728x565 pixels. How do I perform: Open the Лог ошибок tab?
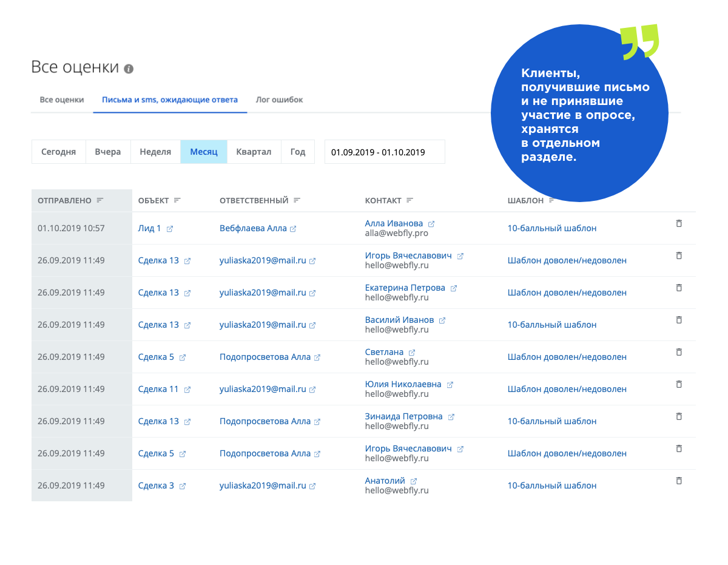(x=279, y=100)
